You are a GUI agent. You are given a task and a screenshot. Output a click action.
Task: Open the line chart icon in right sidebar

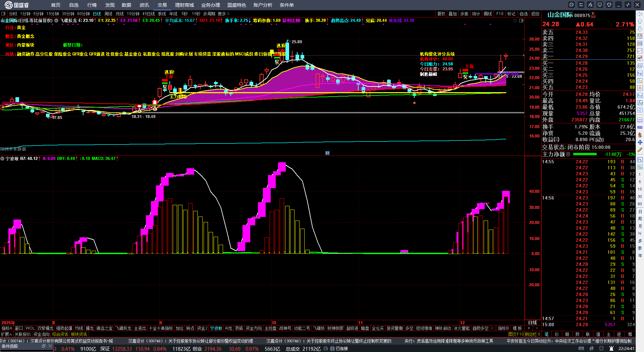[x=640, y=51]
